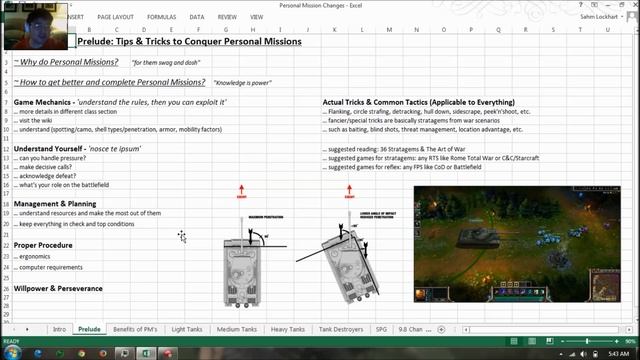Image resolution: width=640 pixels, height=360 pixels.
Task: Open the Data ribbon tab
Action: (x=197, y=17)
